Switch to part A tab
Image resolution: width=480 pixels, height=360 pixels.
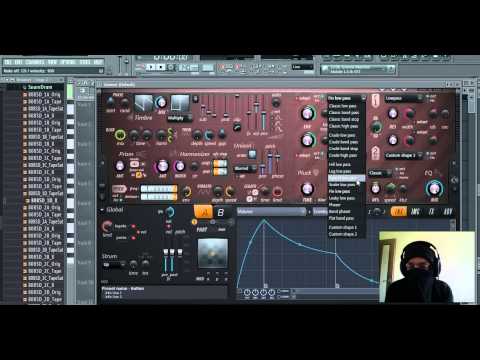point(204,212)
